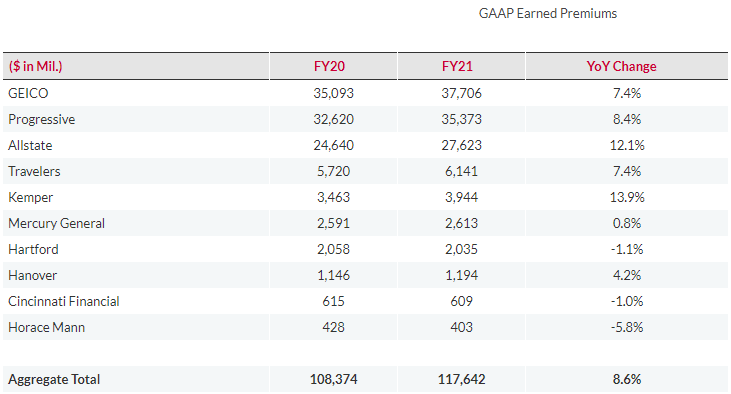731x394 pixels.
Task: Click the ($ in Mil.) header cell
Action: click(x=136, y=66)
